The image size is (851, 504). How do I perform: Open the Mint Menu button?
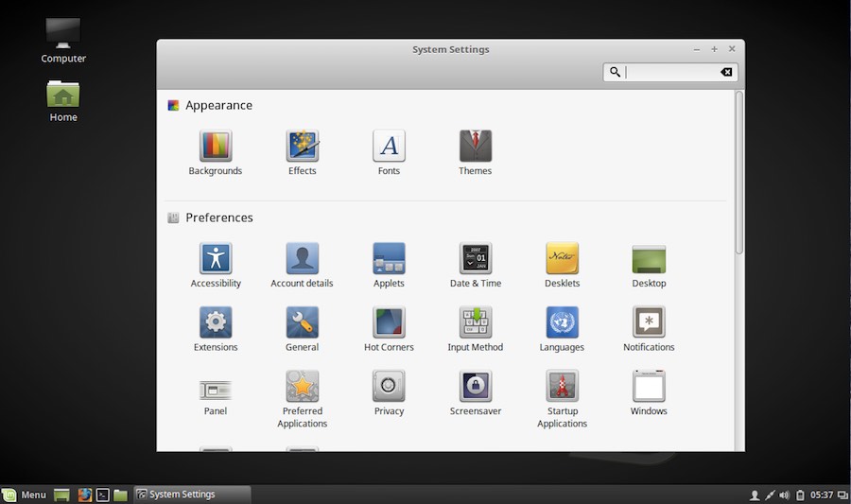click(x=25, y=495)
